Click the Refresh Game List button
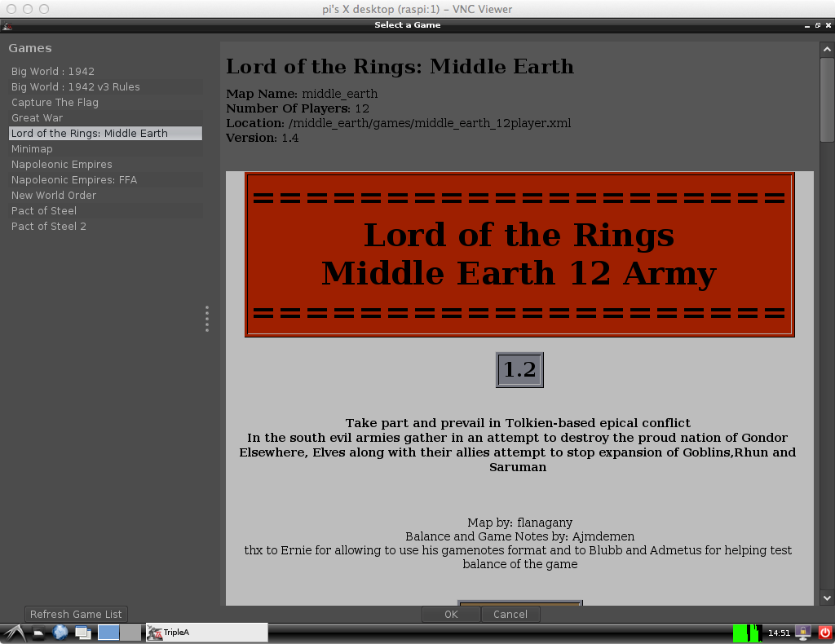The height and width of the screenshot is (644, 835). point(76,614)
